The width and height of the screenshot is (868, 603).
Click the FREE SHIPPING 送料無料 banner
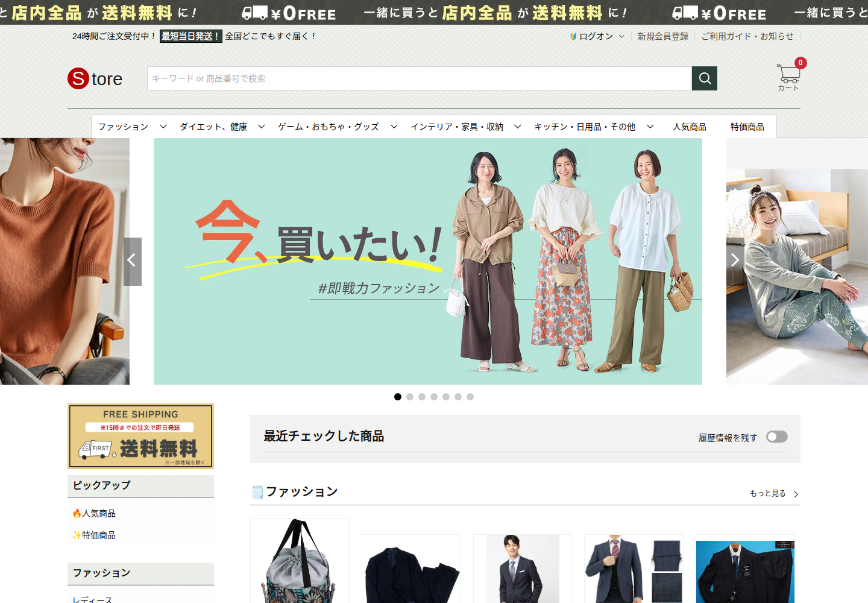tap(140, 436)
